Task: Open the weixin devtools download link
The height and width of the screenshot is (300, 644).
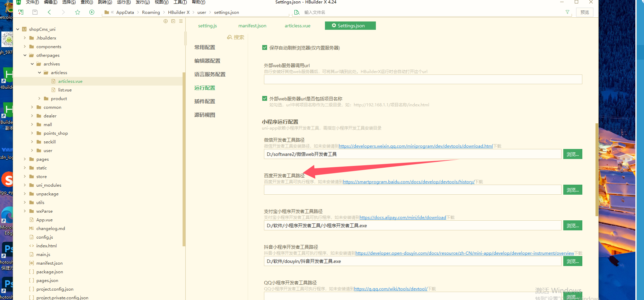Action: [416, 146]
